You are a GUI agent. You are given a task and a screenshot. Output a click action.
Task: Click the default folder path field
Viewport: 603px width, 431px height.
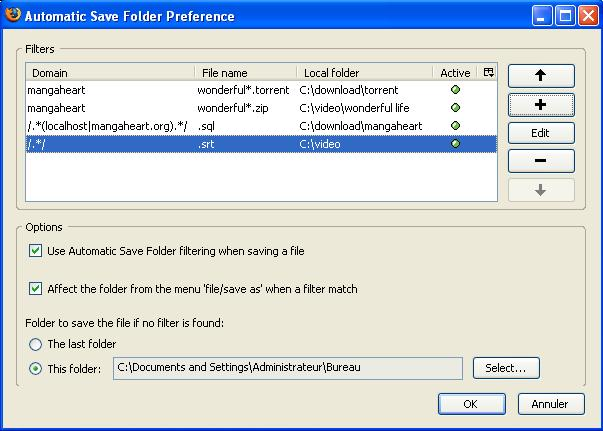(288, 368)
